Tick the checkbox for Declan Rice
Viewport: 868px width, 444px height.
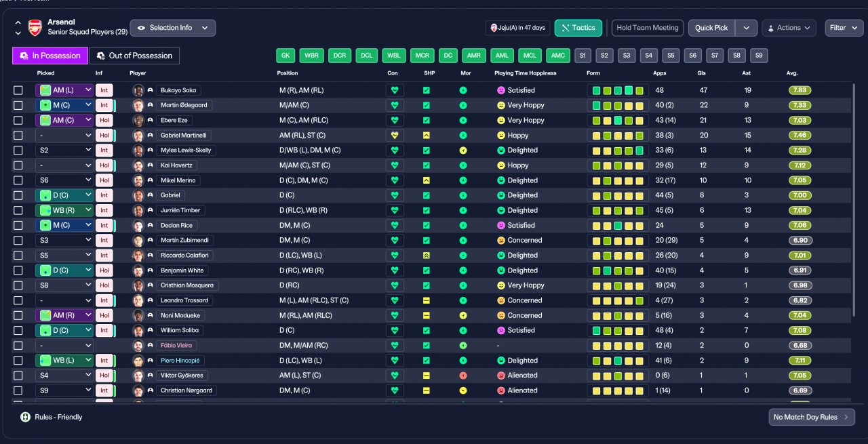18,225
